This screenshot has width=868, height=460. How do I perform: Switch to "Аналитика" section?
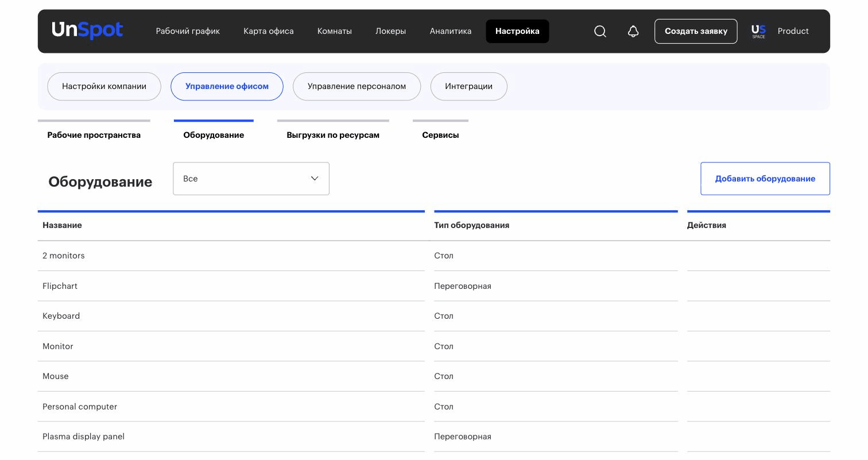click(450, 31)
